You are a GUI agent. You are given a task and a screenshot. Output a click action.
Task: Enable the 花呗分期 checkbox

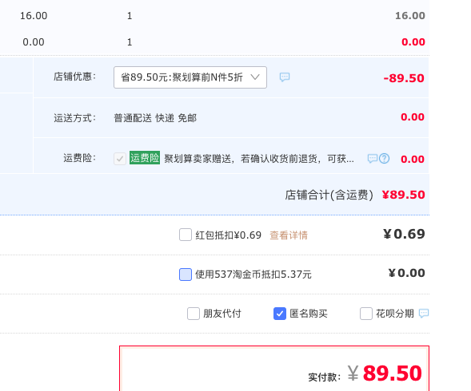tap(366, 313)
